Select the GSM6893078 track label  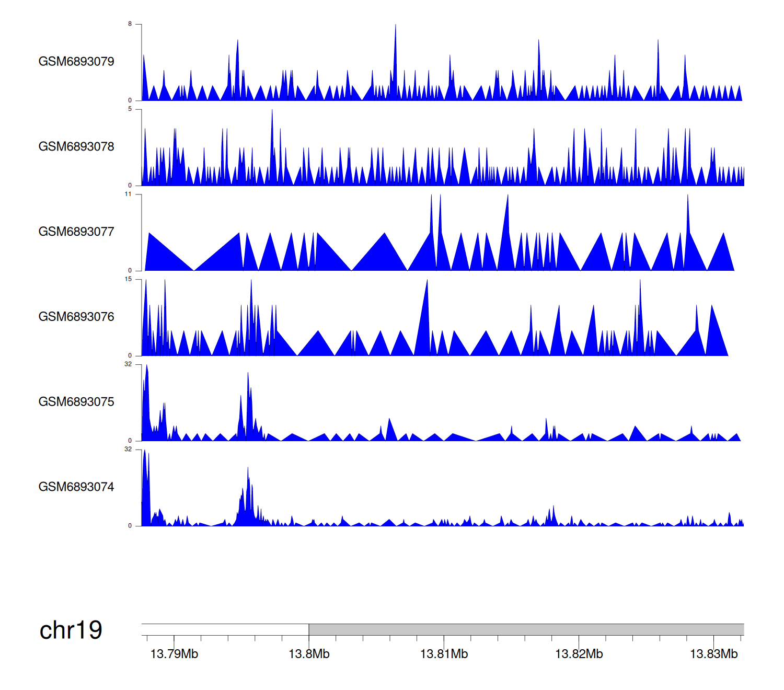tap(76, 147)
